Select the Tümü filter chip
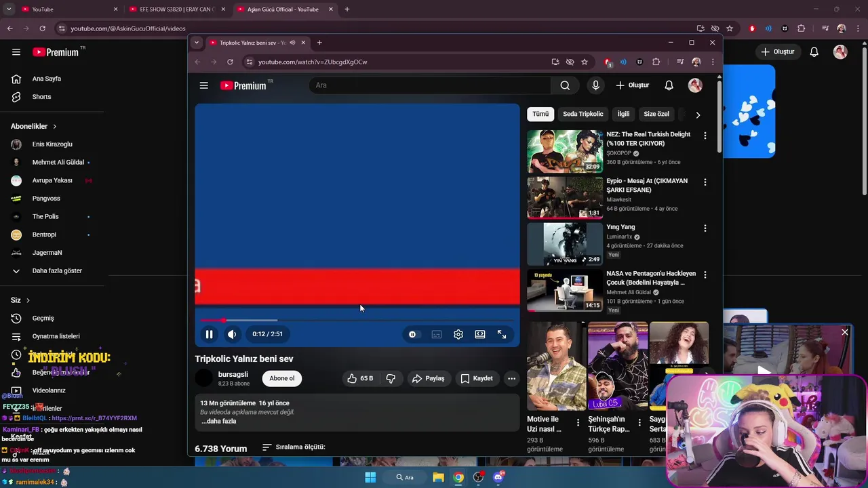 point(540,114)
